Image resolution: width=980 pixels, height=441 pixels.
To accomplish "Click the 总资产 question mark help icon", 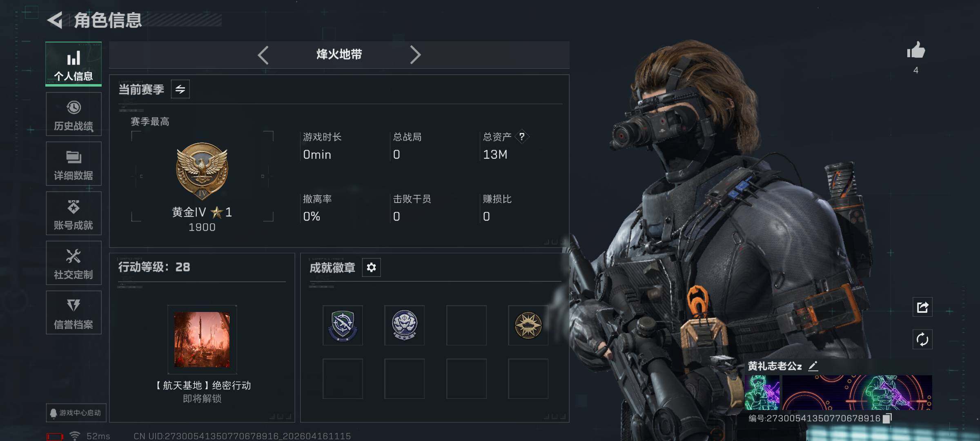I will [522, 136].
